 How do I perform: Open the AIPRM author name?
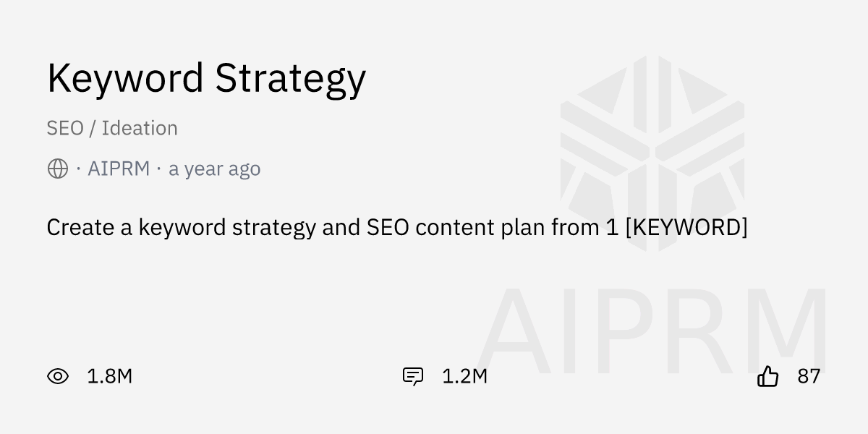[x=119, y=169]
